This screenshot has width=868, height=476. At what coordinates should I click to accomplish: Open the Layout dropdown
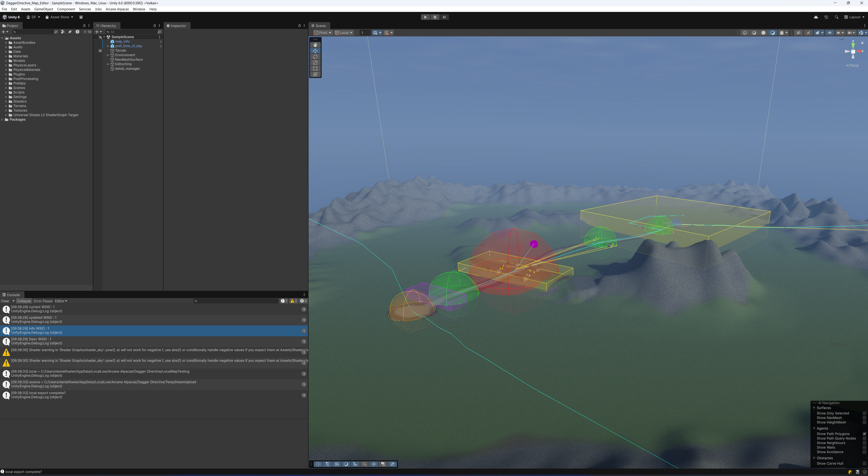point(854,17)
